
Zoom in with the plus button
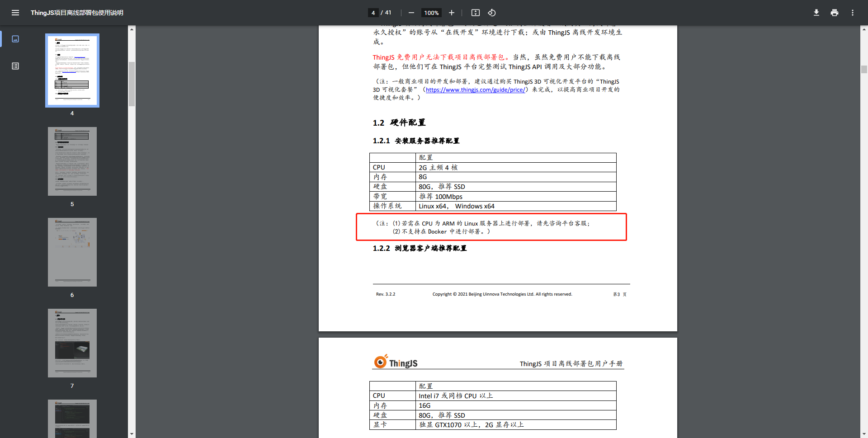pyautogui.click(x=452, y=13)
